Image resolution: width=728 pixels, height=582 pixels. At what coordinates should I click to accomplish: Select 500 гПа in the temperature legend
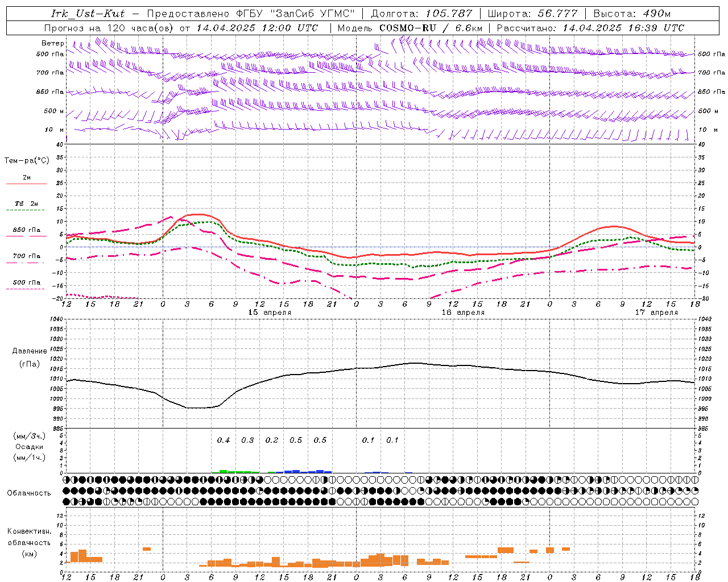[x=27, y=282]
